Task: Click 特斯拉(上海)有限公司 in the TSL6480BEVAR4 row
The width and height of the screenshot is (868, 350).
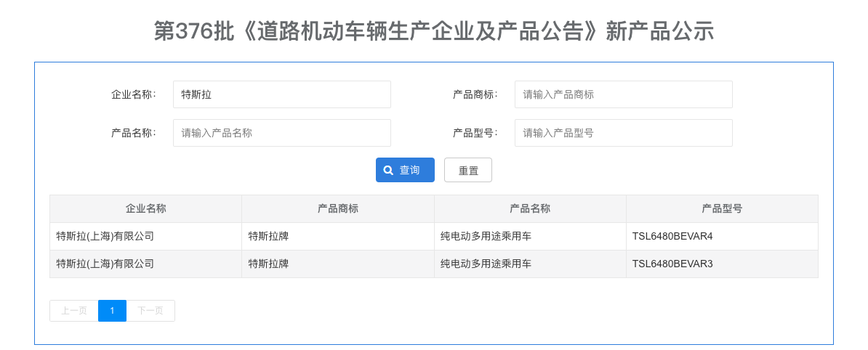Action: click(x=105, y=237)
